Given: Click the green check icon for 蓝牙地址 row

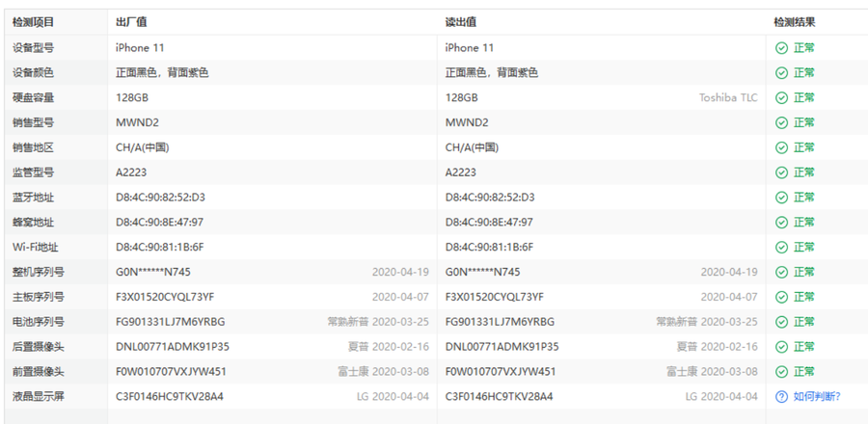Looking at the screenshot, I should (781, 197).
